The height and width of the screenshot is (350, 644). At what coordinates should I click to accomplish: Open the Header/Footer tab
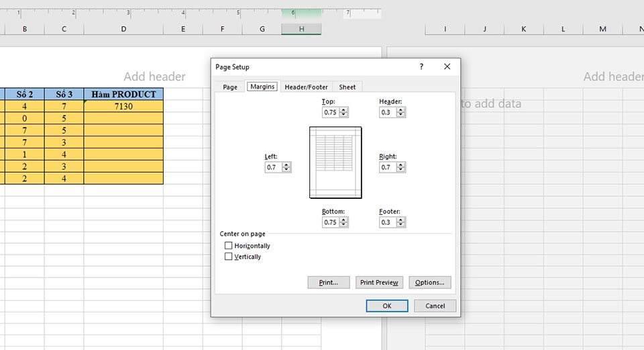306,87
